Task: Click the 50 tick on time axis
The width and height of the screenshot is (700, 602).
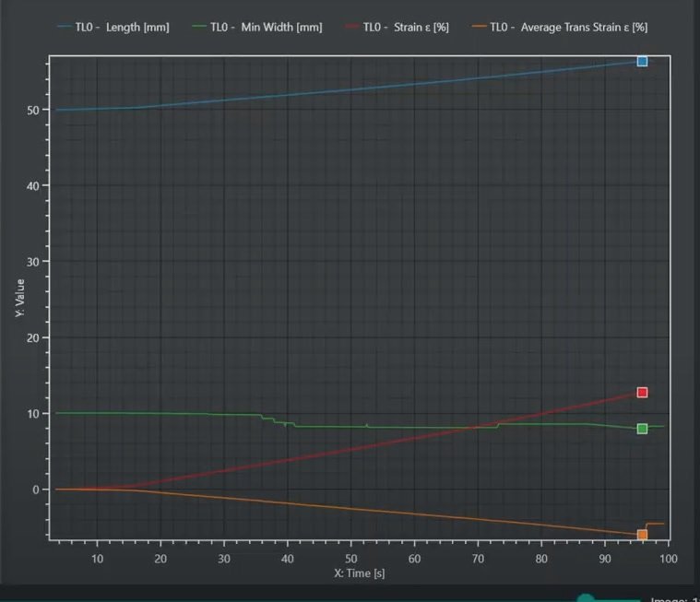Action: coord(350,559)
